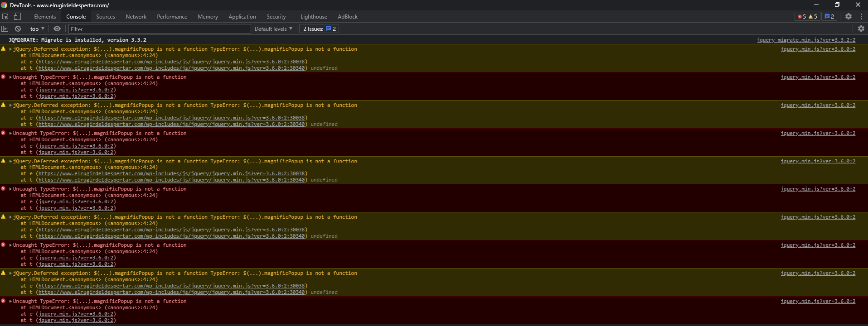Open the Performance tab
The height and width of the screenshot is (326, 868).
pyautogui.click(x=172, y=16)
